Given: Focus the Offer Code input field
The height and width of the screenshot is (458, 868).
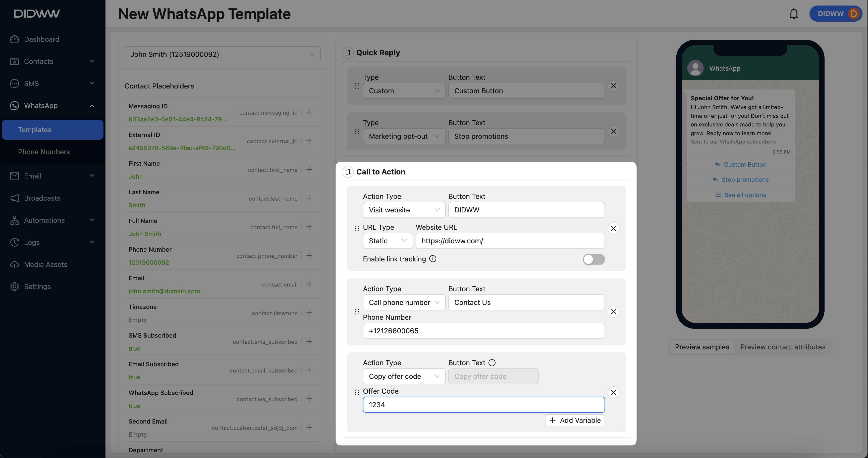Looking at the screenshot, I should tap(483, 405).
